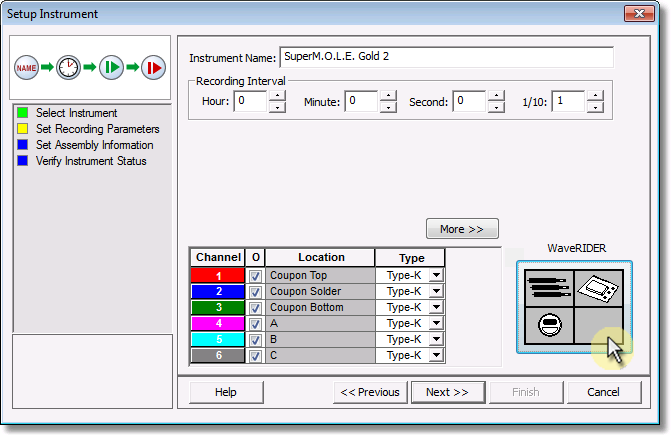The height and width of the screenshot is (437, 672).
Task: Toggle channel 6 checkbox for location C
Action: (255, 356)
